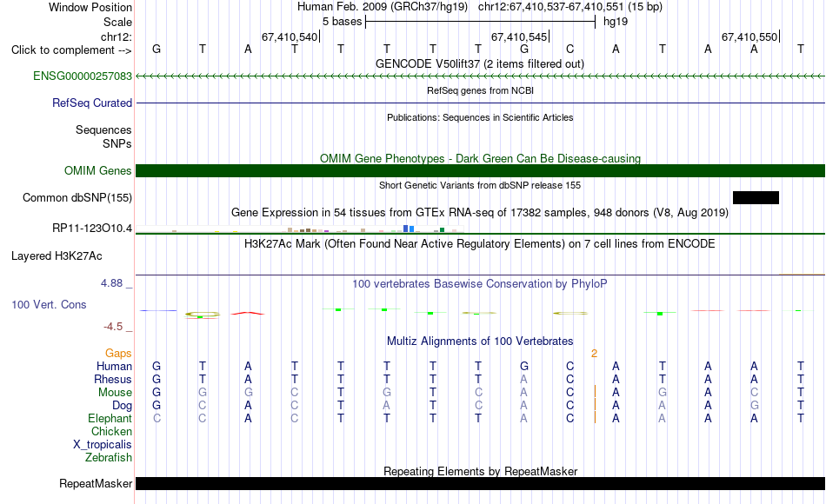Click the Chicken species row label
Viewport: 826px width, 504px height.
point(111,432)
